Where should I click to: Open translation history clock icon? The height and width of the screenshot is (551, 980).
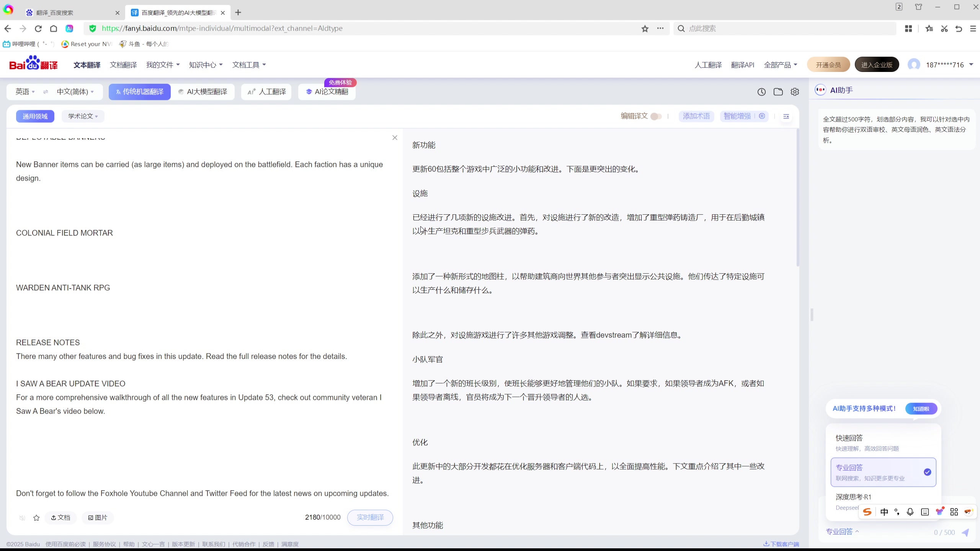[x=761, y=92]
